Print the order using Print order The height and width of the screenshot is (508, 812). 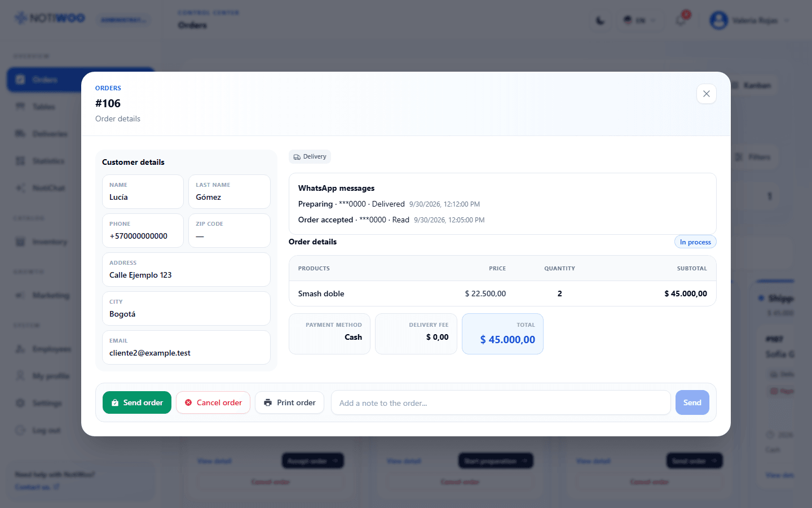pyautogui.click(x=289, y=402)
